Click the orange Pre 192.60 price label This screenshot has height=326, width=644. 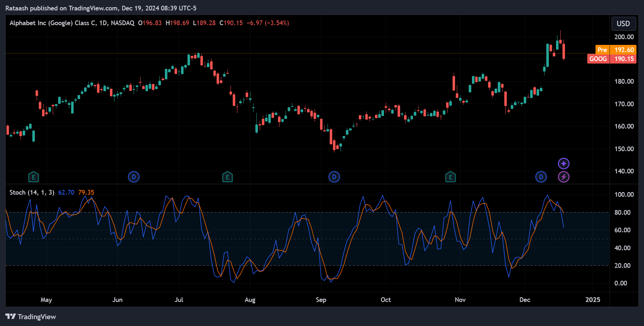point(616,50)
